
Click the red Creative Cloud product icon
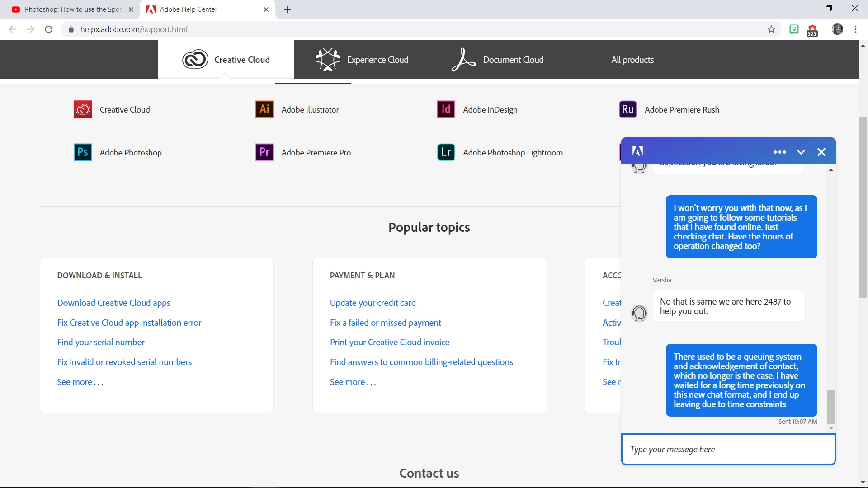point(83,109)
